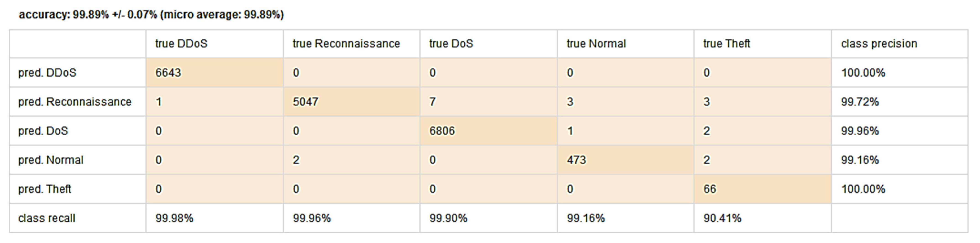Click the "true DoS" column header
Viewport: 980px width, 243px height.
tap(451, 44)
